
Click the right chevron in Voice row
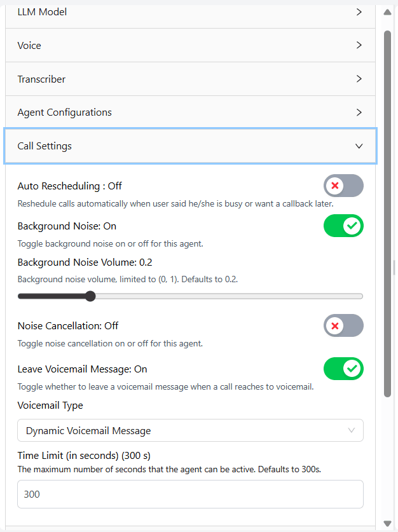[x=359, y=46]
